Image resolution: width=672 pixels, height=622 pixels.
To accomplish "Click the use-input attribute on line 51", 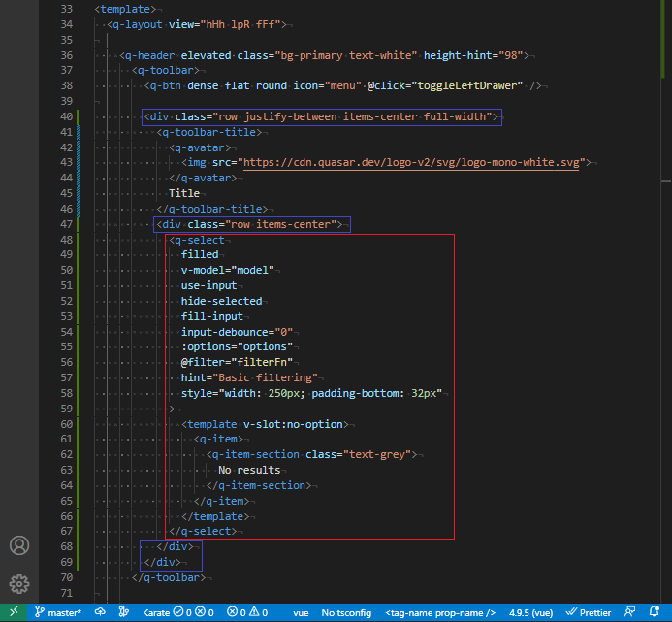I will pyautogui.click(x=209, y=285).
